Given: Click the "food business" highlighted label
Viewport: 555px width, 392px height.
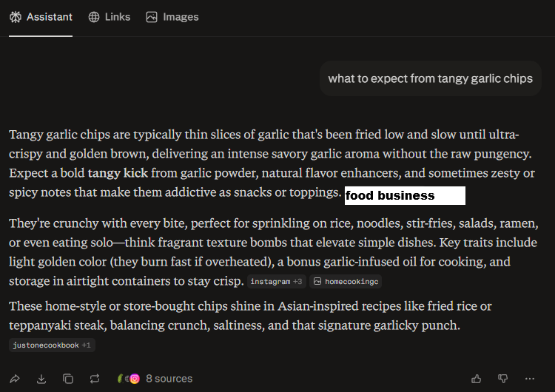Looking at the screenshot, I should 405,196.
